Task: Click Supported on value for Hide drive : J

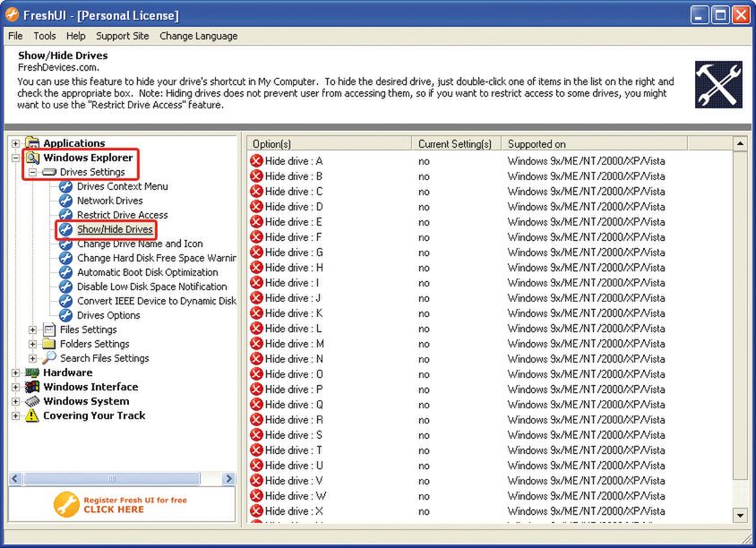Action: tap(587, 298)
